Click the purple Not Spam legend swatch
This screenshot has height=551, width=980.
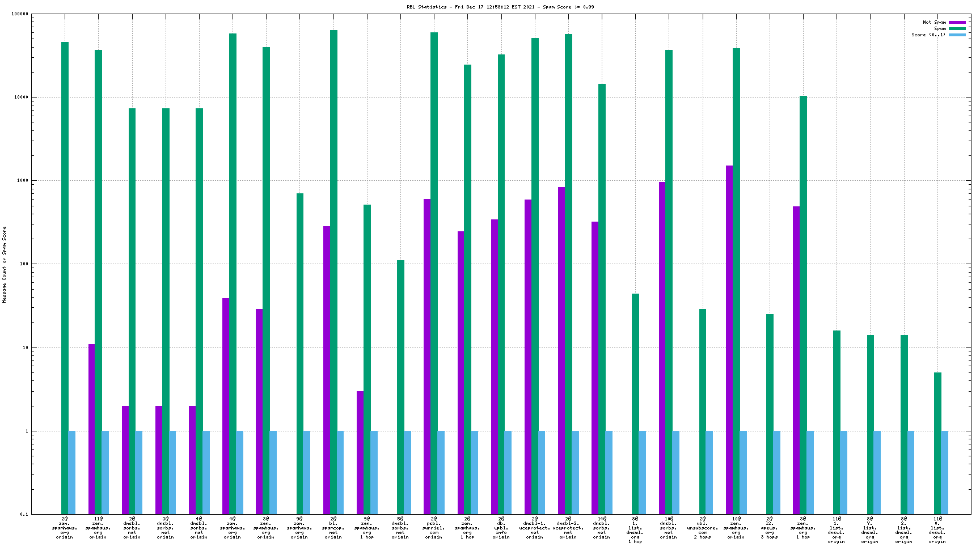tap(957, 23)
